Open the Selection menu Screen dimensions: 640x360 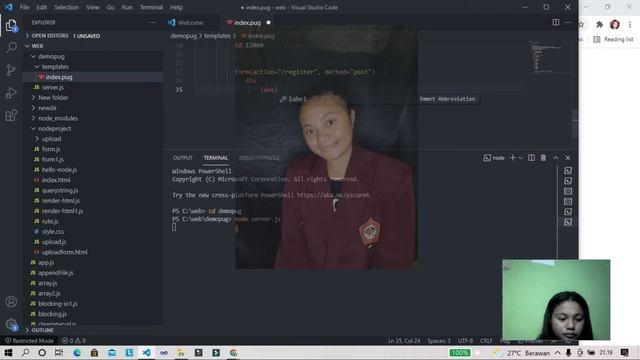(67, 7)
